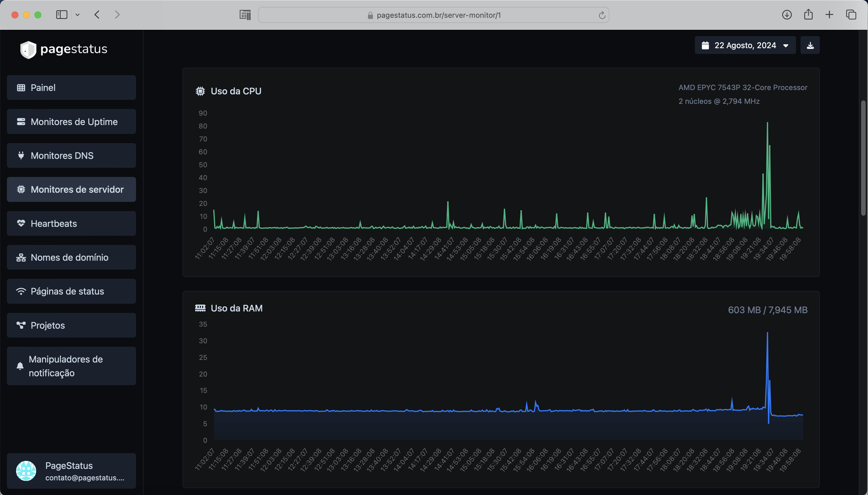Click the page vertical scrollbar
The height and width of the screenshot is (495, 868).
click(863, 158)
